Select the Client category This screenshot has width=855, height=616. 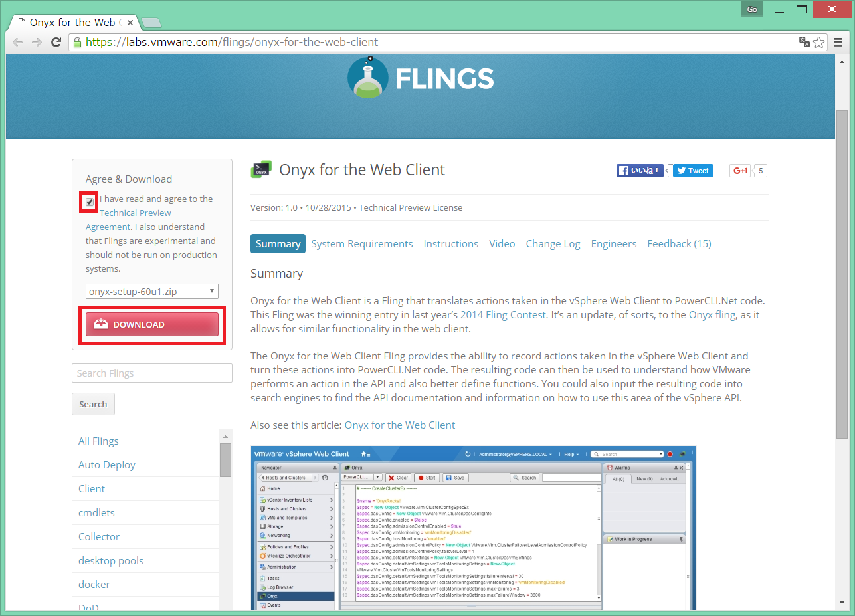click(x=92, y=489)
